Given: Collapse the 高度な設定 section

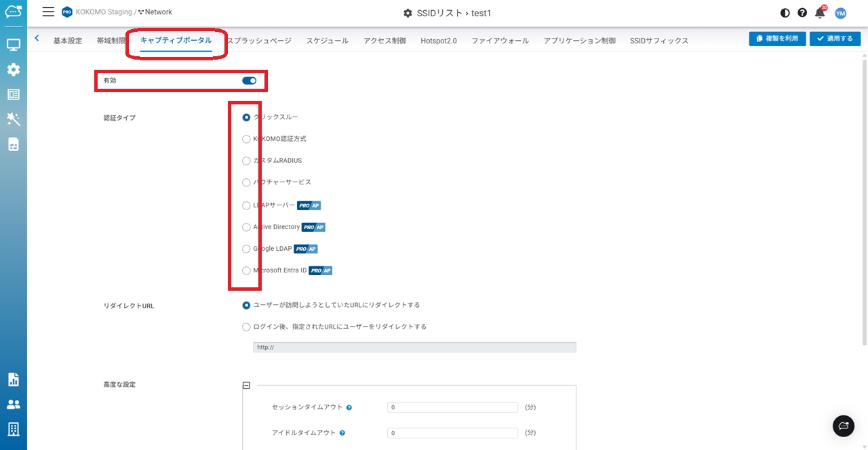Looking at the screenshot, I should click(x=246, y=385).
